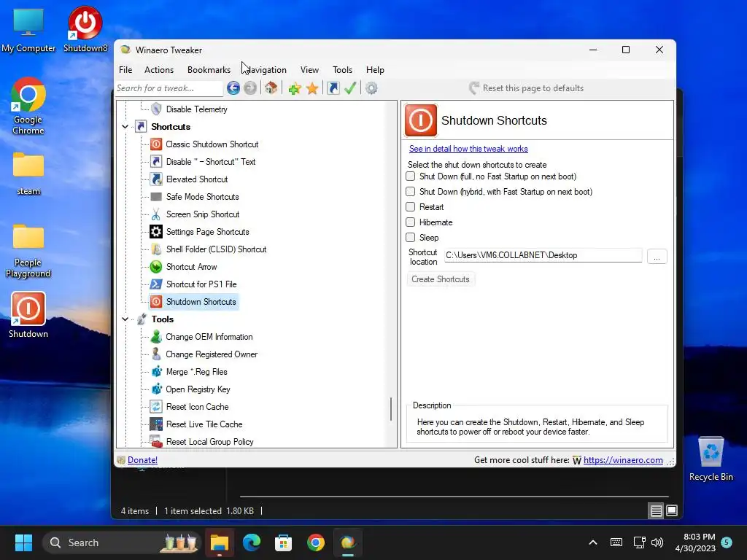Click the green checkmark toolbar icon
This screenshot has width=747, height=560.
point(350,88)
